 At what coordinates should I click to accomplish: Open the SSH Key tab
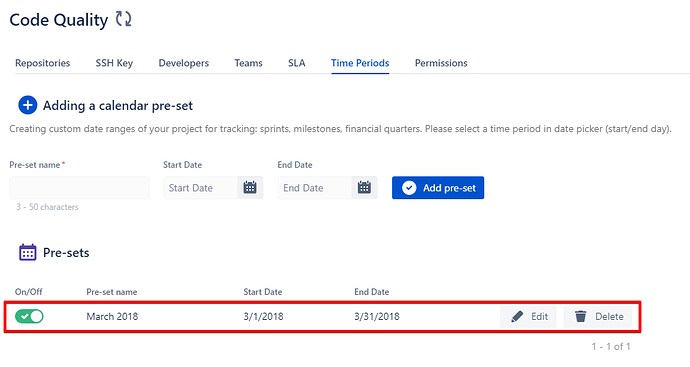pyautogui.click(x=114, y=63)
